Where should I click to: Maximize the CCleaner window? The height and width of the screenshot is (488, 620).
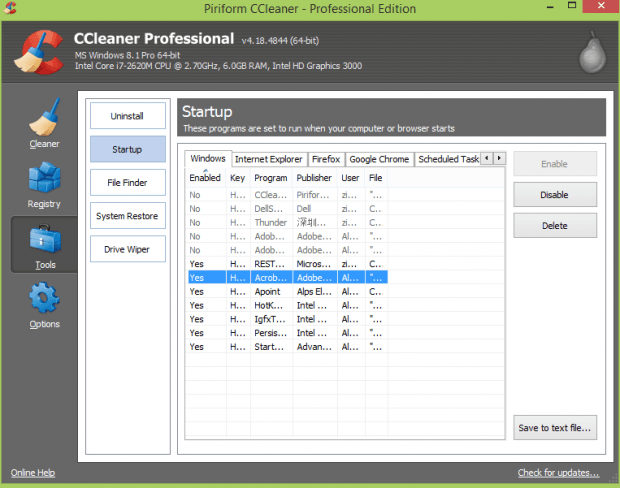[x=572, y=6]
